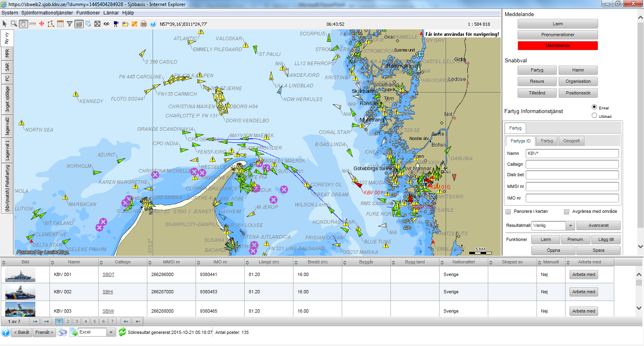The height and width of the screenshot is (346, 644).
Task: Choose the ruler measure tool
Action: click(x=33, y=24)
